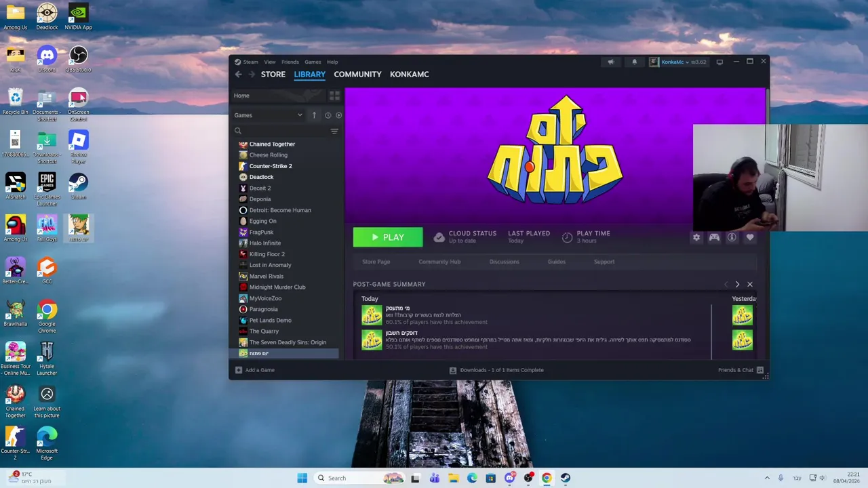Toggle the ready-to-play filter icon

(x=338, y=115)
